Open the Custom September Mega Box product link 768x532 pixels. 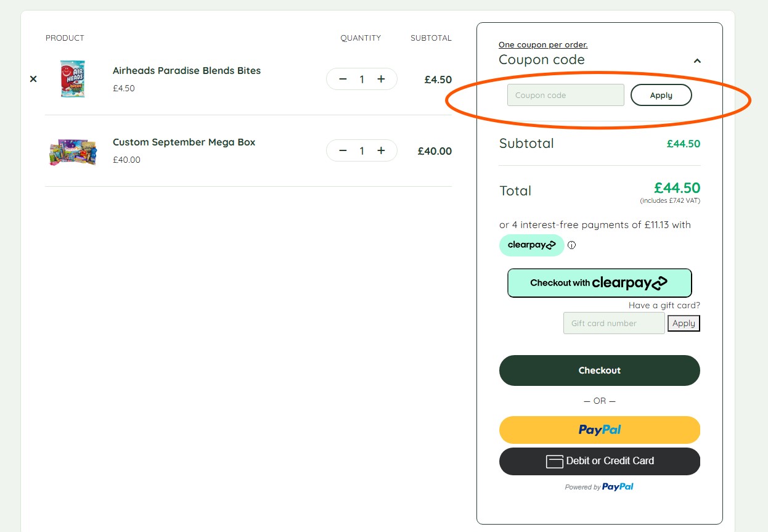click(x=184, y=142)
